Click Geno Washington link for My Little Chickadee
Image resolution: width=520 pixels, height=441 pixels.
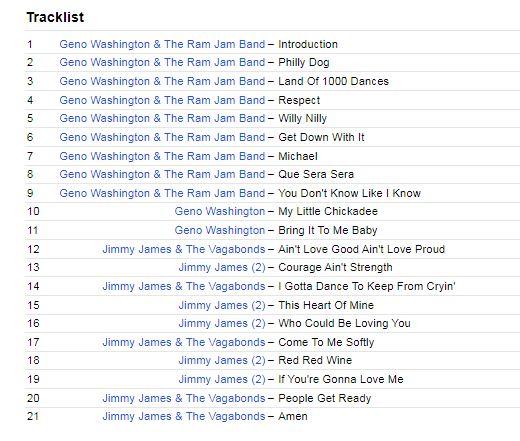[220, 211]
